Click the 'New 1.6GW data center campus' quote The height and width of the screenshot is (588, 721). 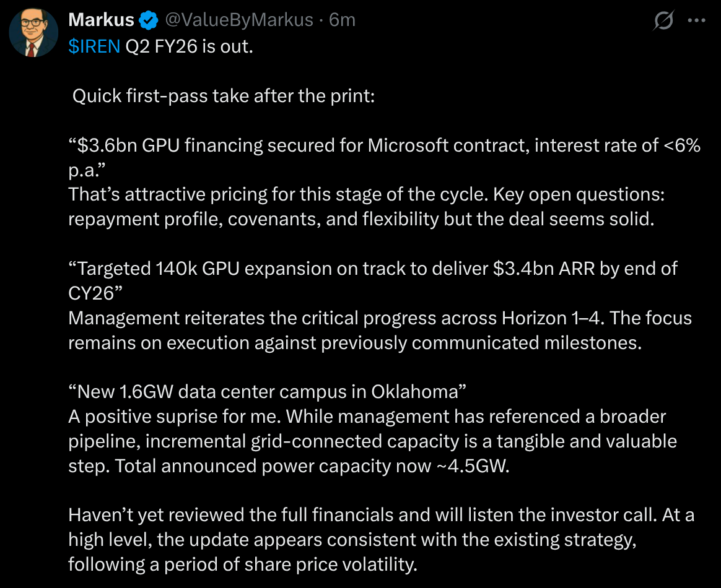pyautogui.click(x=268, y=392)
